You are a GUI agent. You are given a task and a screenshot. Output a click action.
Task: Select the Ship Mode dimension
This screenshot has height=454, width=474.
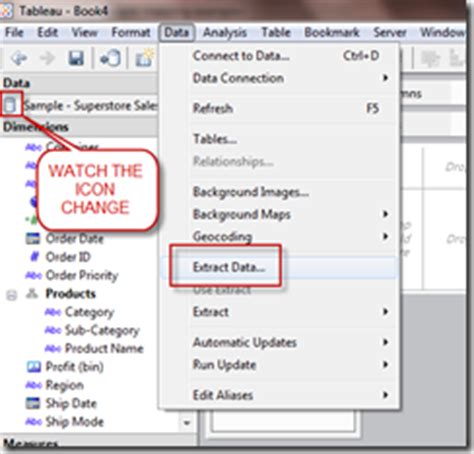click(75, 422)
